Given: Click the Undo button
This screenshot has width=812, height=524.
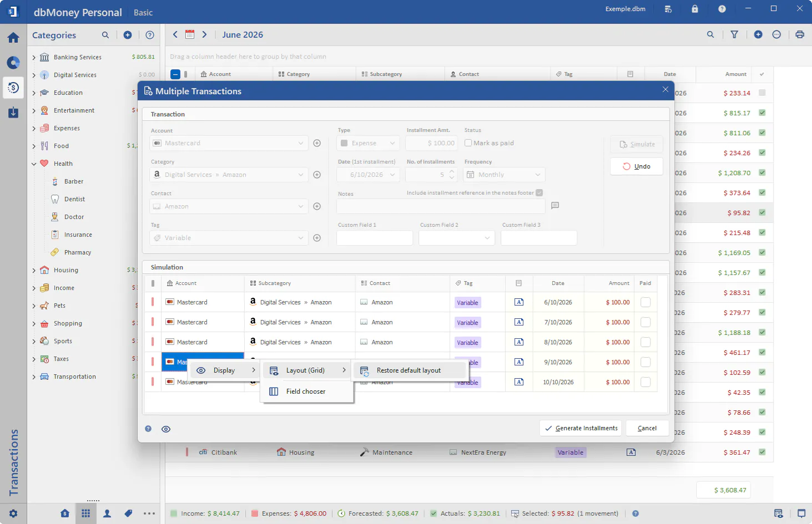Looking at the screenshot, I should [637, 166].
